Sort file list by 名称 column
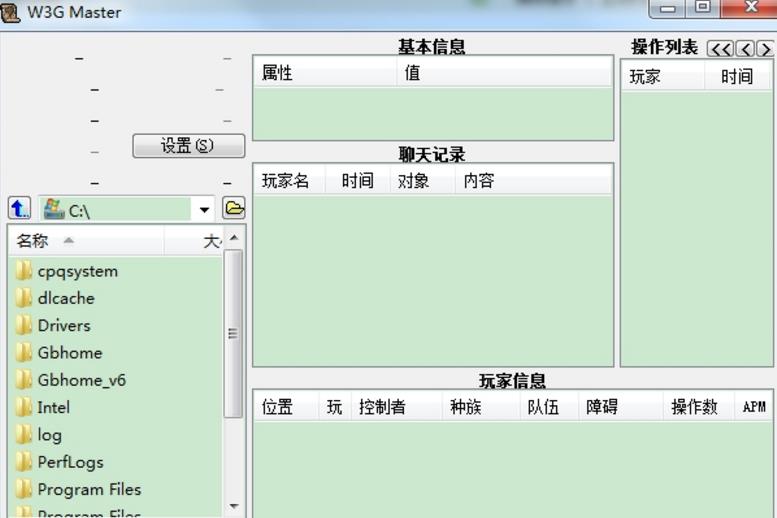Viewport: 777px width, 518px height. coord(86,241)
